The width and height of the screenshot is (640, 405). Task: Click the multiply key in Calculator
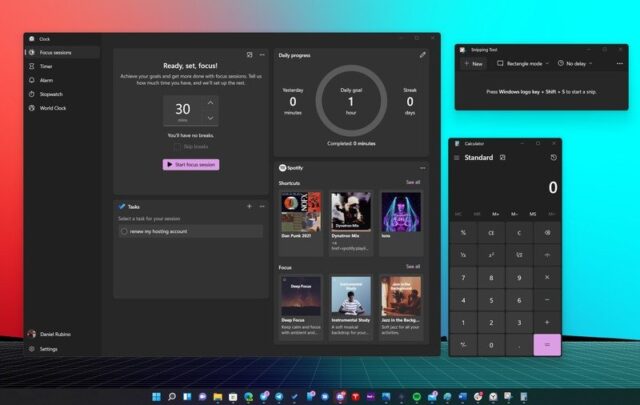[x=547, y=278]
